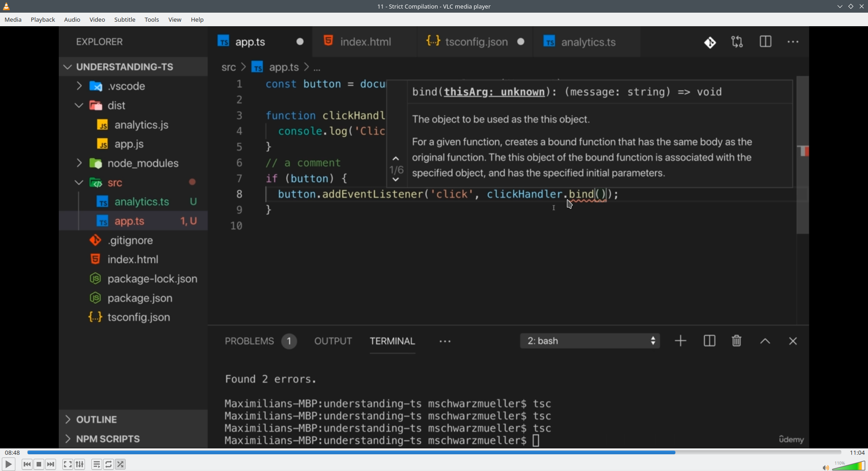The width and height of the screenshot is (868, 471).
Task: Switch to the TERMINAL panel tab
Action: (392, 342)
